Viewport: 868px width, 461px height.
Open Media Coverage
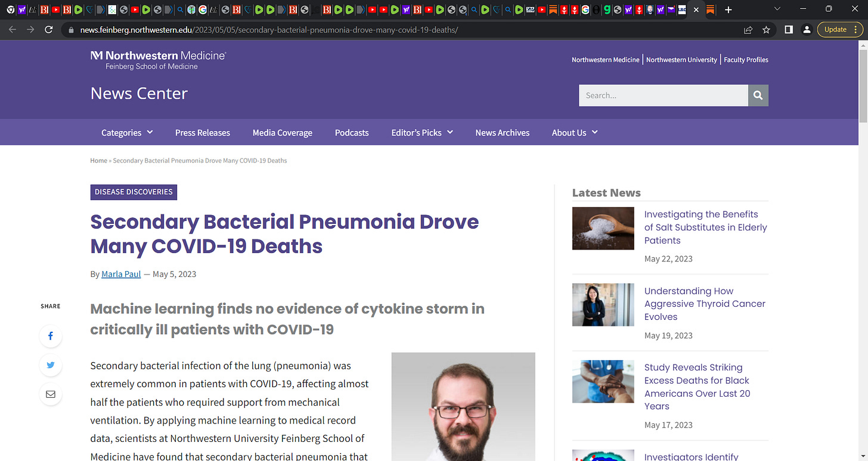coord(283,133)
